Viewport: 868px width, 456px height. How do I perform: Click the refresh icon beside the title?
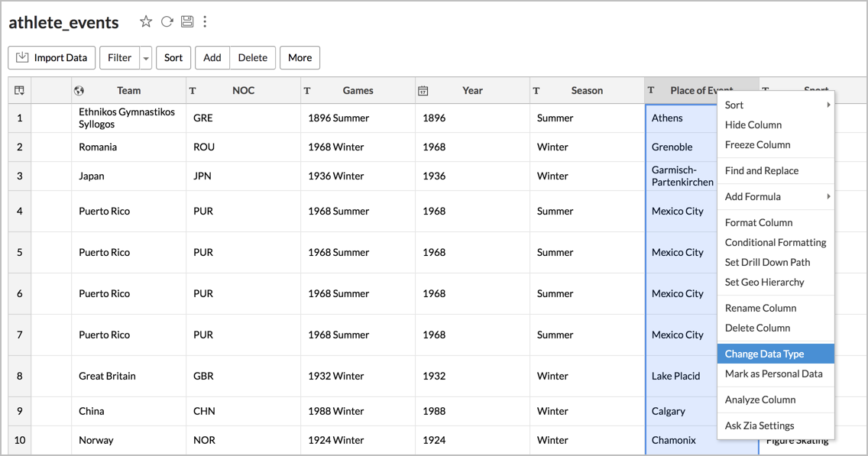tap(167, 21)
